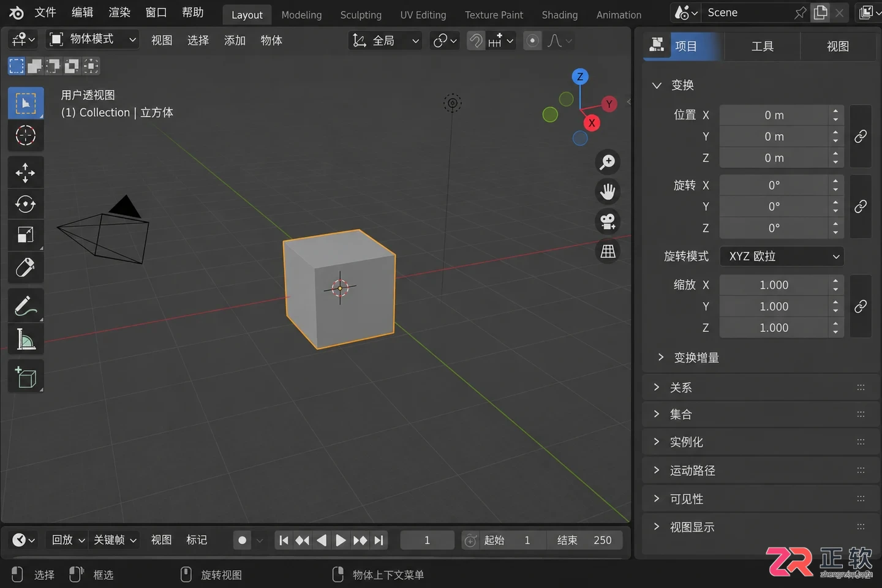882x588 pixels.
Task: Toggle auto keying record button
Action: (x=243, y=540)
